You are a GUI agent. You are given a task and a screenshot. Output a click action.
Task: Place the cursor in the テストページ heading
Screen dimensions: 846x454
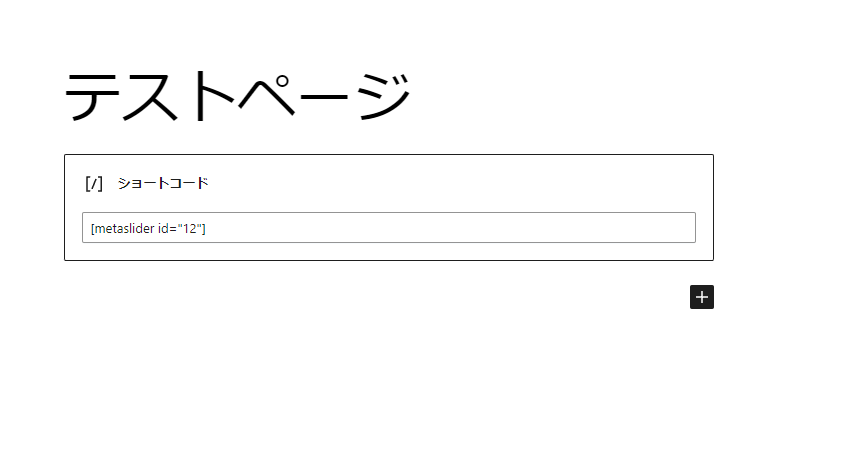pos(237,96)
